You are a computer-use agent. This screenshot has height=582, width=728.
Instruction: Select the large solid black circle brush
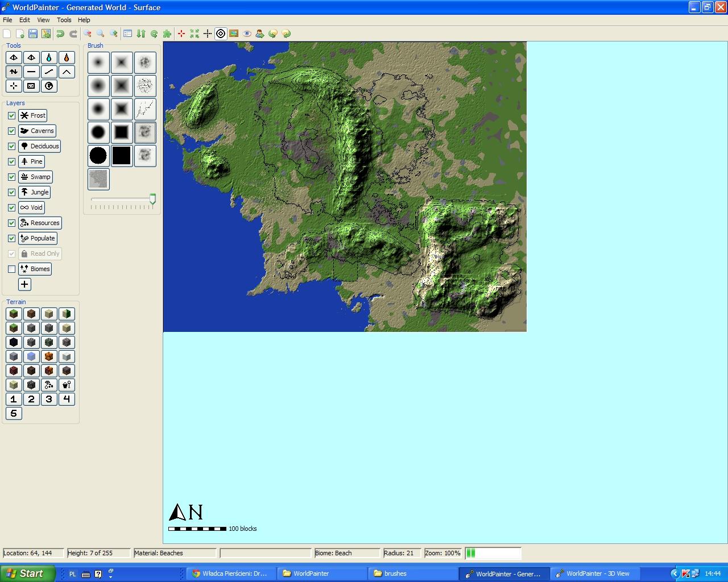[98, 156]
